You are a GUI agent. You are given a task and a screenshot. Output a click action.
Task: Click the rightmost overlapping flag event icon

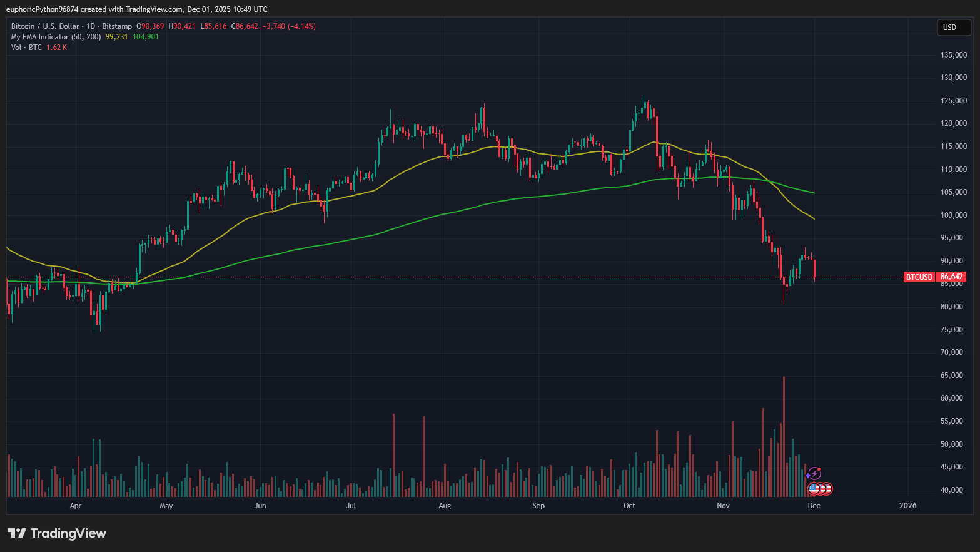[x=828, y=488]
